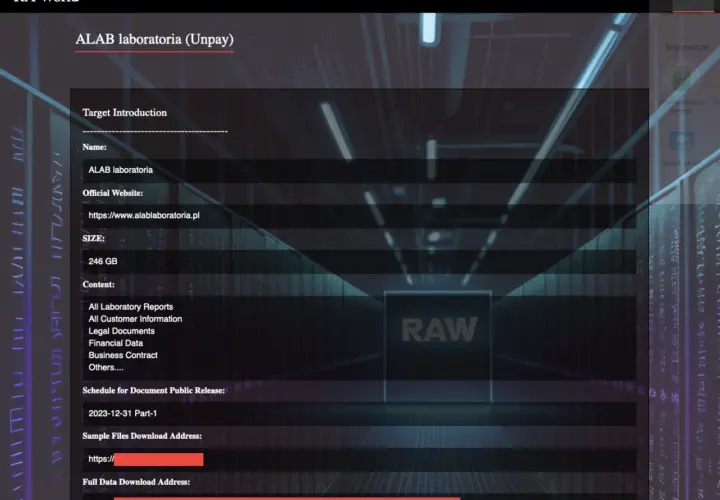This screenshot has height=500, width=720.
Task: Click the 'SIZE:' label
Action: [94, 238]
